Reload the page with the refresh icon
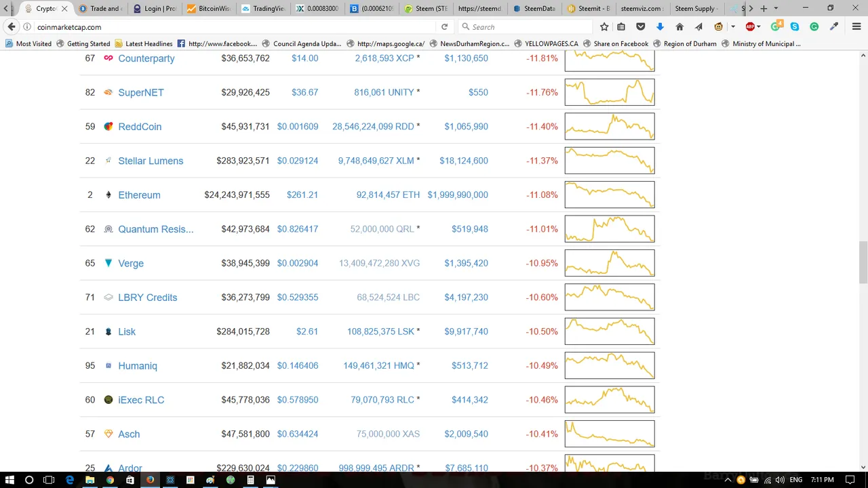Screen dimensions: 868x488 coord(444,27)
